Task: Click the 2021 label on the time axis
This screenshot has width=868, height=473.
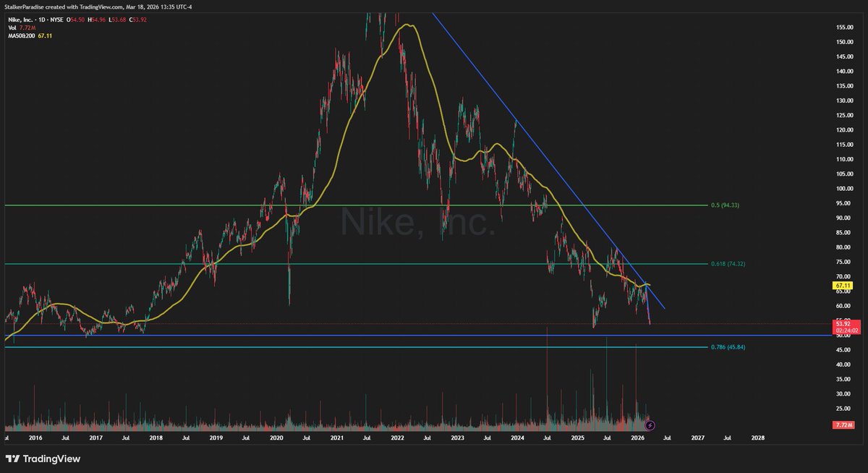Action: click(337, 438)
